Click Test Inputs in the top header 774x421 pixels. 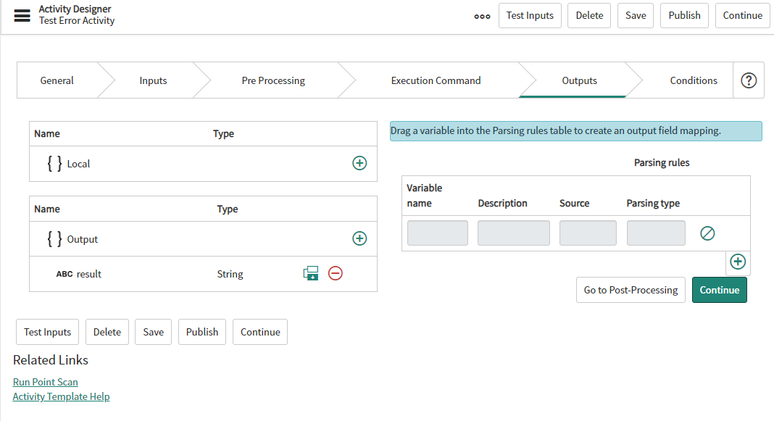(x=530, y=16)
